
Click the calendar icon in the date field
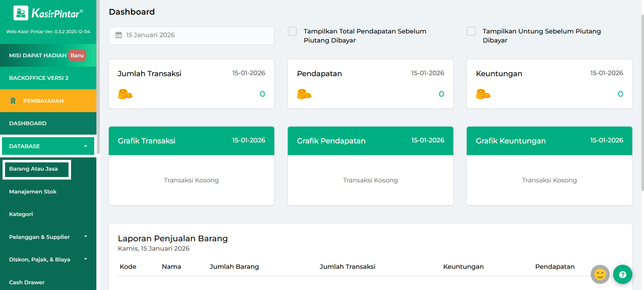[x=119, y=35]
